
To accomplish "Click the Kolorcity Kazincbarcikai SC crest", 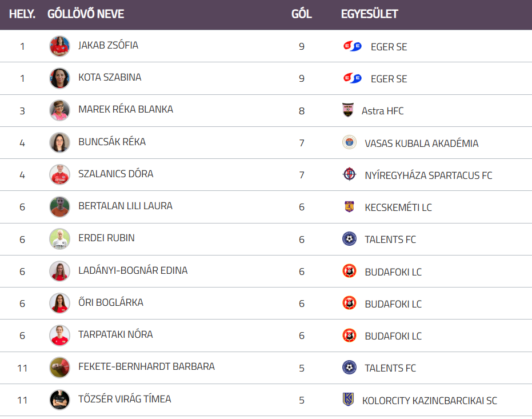I will tap(347, 400).
